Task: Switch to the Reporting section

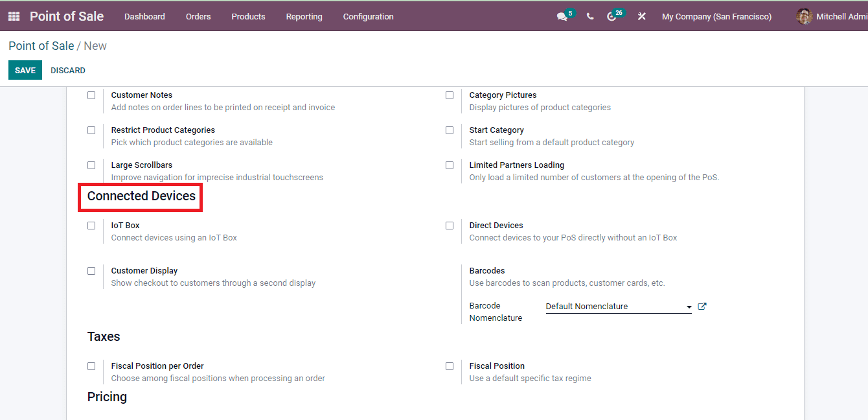Action: click(x=304, y=16)
